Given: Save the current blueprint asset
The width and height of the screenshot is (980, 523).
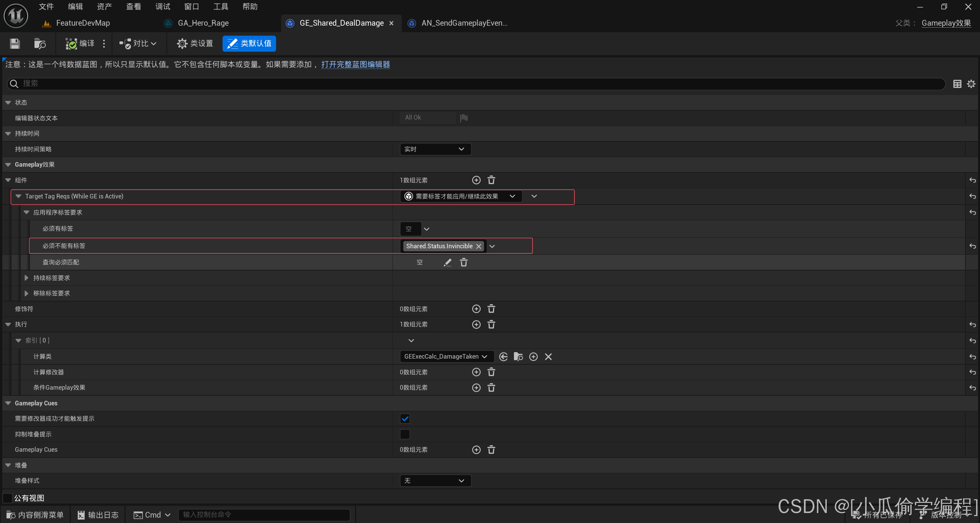Looking at the screenshot, I should [15, 44].
